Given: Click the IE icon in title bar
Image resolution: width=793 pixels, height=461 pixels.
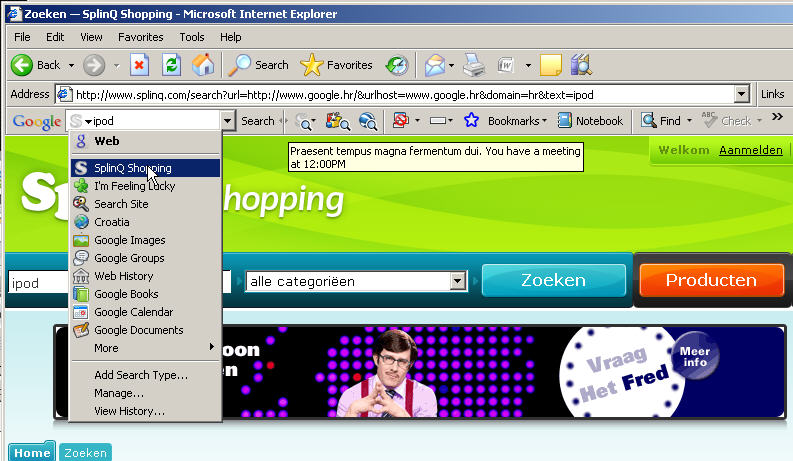Looking at the screenshot, I should 14,14.
